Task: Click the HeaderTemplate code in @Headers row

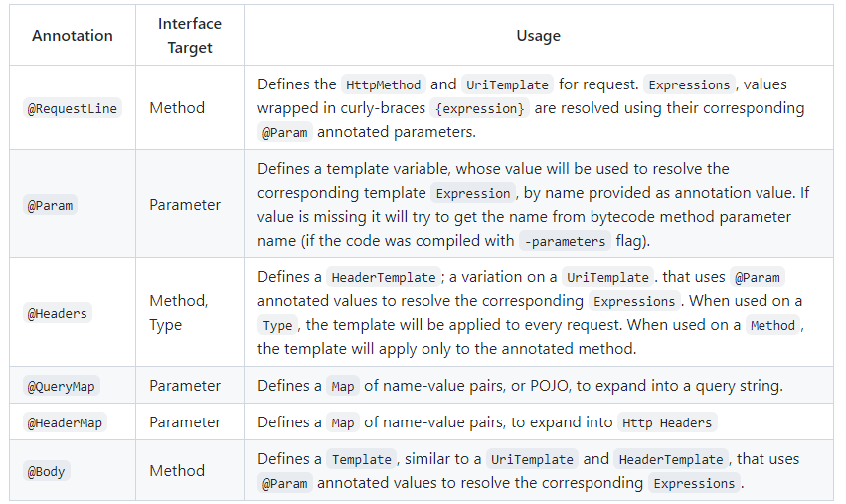Action: [x=383, y=277]
